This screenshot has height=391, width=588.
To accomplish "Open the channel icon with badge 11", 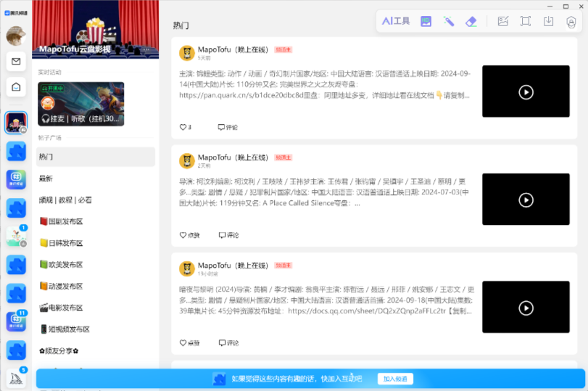I will (x=16, y=321).
